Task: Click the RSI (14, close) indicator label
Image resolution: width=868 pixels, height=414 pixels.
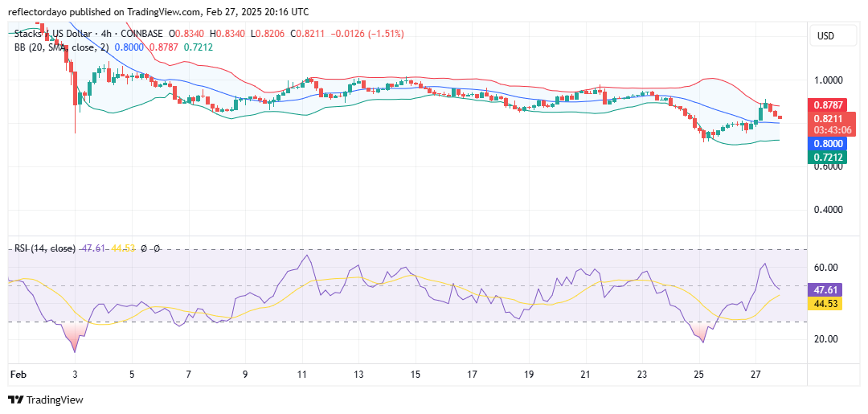Action: click(44, 249)
